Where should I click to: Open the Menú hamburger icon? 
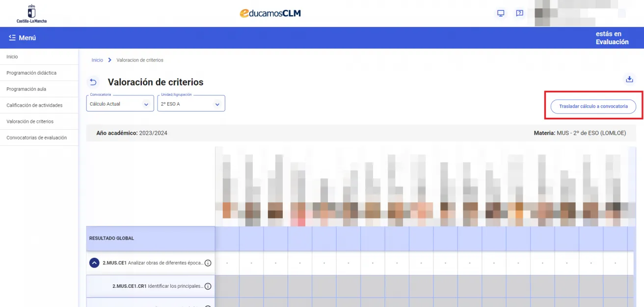tap(11, 37)
